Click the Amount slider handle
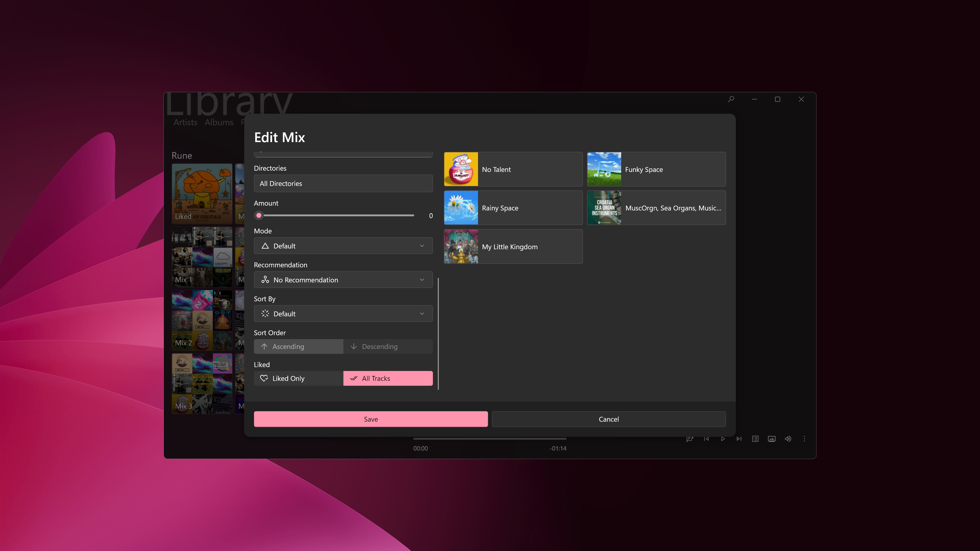 259,216
